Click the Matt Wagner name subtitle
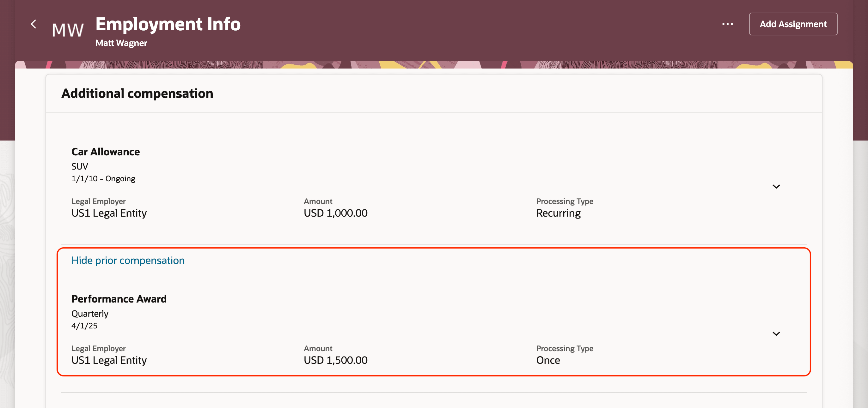The height and width of the screenshot is (408, 868). pos(121,43)
